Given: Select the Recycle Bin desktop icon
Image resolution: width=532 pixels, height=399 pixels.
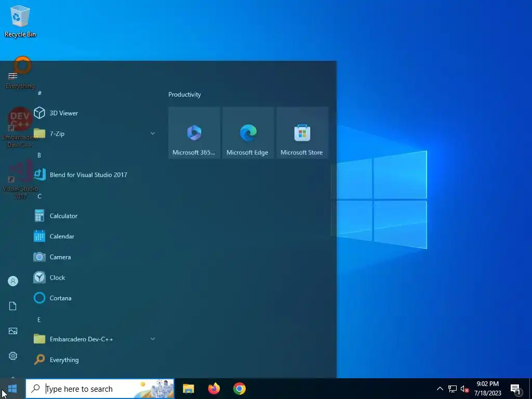Looking at the screenshot, I should pos(20,21).
